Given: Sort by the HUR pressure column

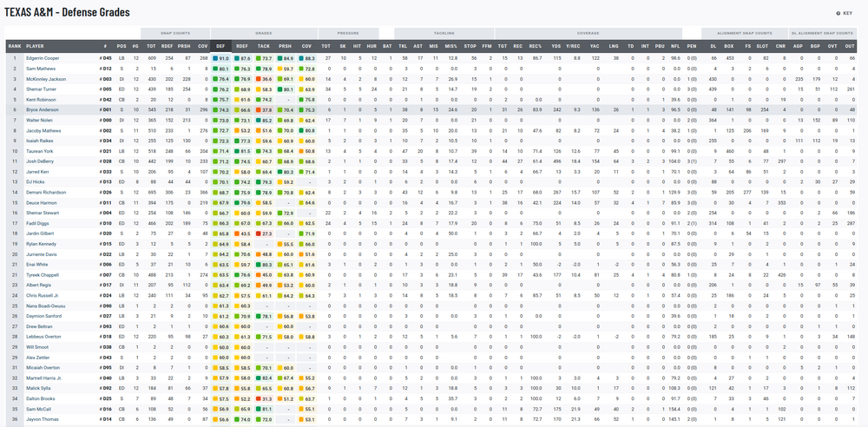Looking at the screenshot, I should click(372, 45).
